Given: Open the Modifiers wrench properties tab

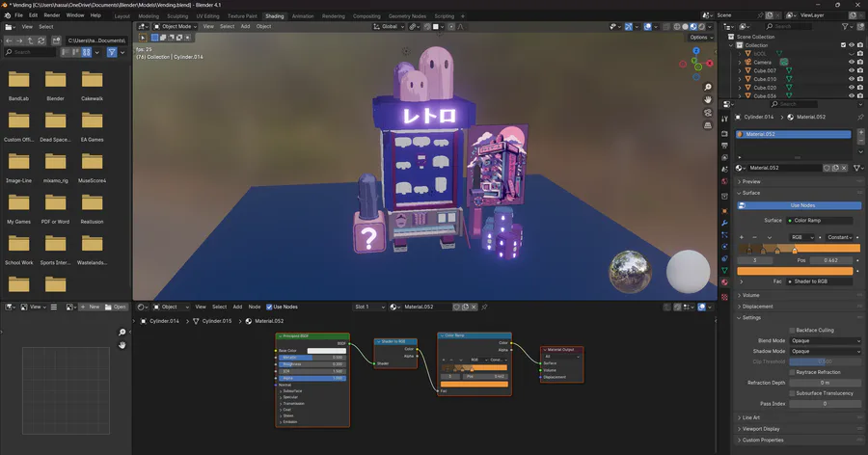Looking at the screenshot, I should point(724,223).
